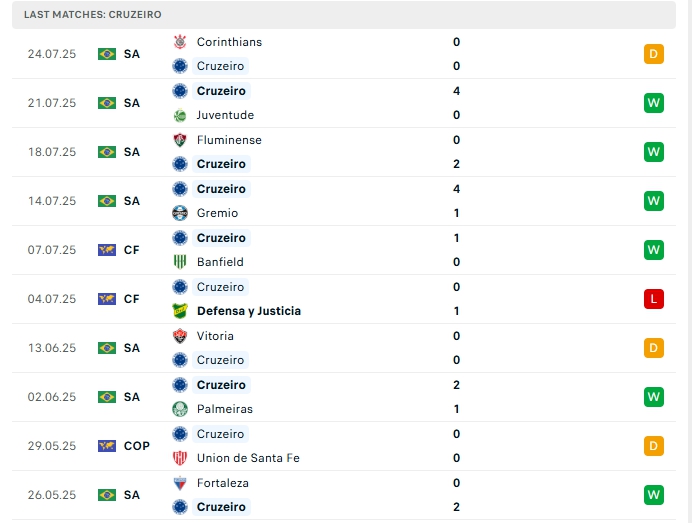Click the win badge for Juventude match
The width and height of the screenshot is (692, 523).
tap(654, 103)
